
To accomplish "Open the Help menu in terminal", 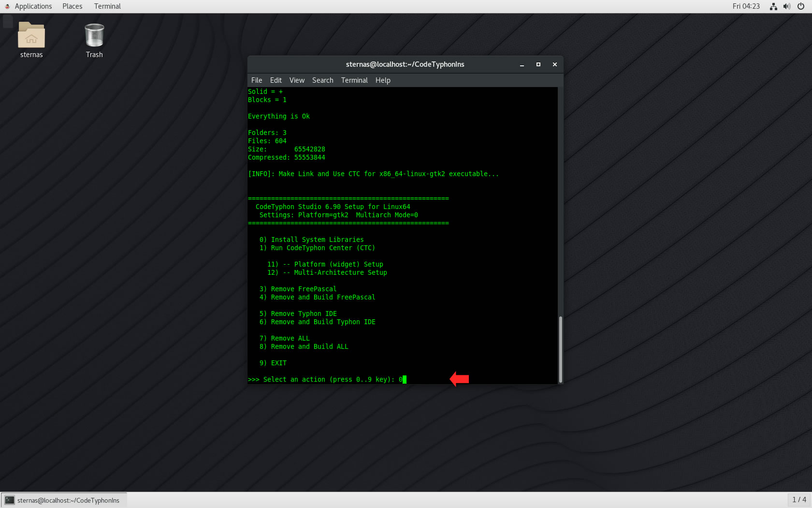I will (x=383, y=80).
